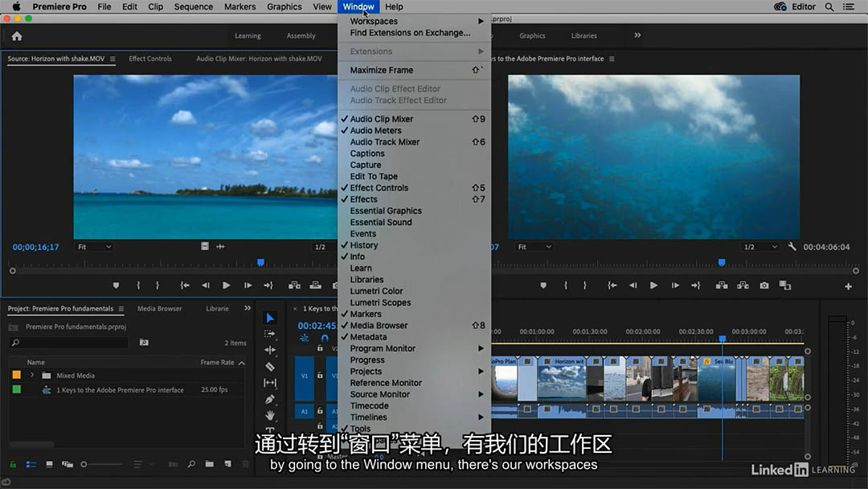The image size is (868, 489).
Task: Add marker in Source monitor
Action: tap(116, 286)
